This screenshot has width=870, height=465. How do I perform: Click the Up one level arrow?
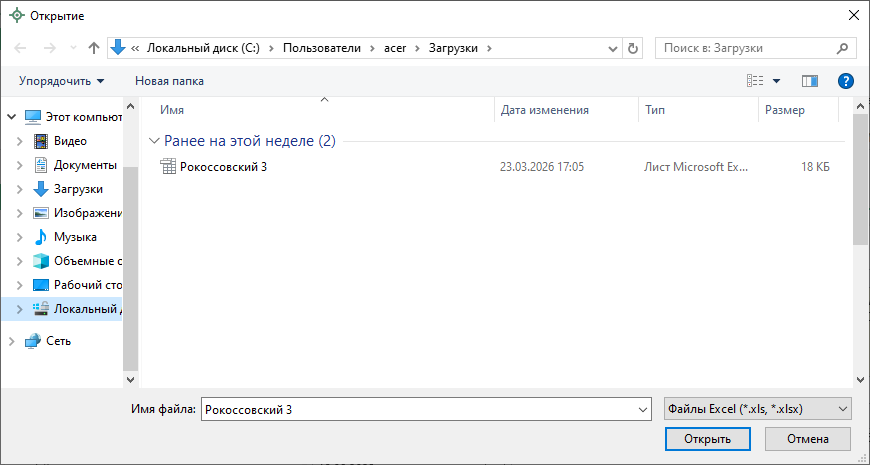pyautogui.click(x=94, y=48)
